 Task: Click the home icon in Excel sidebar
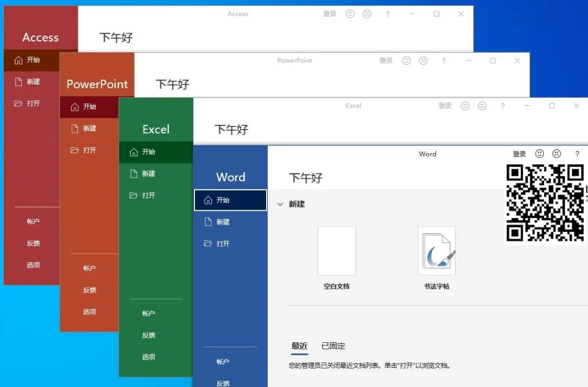pyautogui.click(x=134, y=152)
